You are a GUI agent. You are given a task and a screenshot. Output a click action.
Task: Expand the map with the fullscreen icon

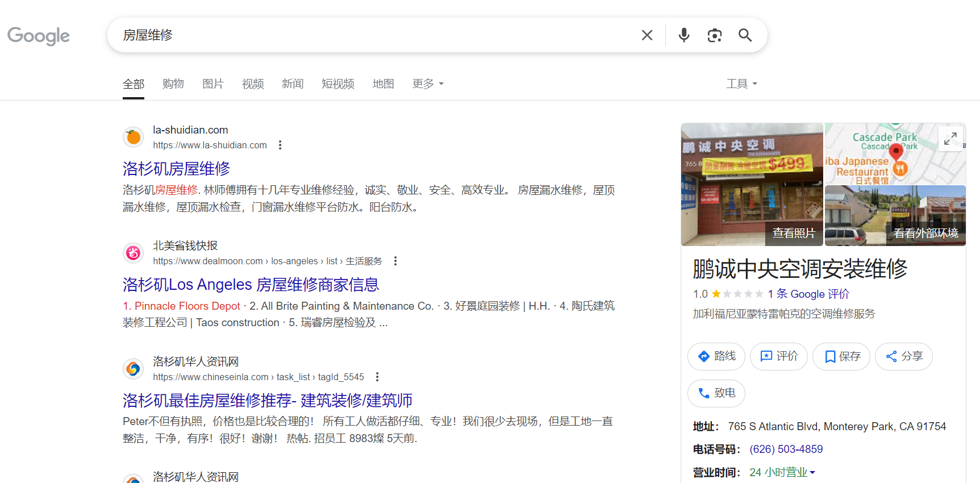tap(950, 138)
